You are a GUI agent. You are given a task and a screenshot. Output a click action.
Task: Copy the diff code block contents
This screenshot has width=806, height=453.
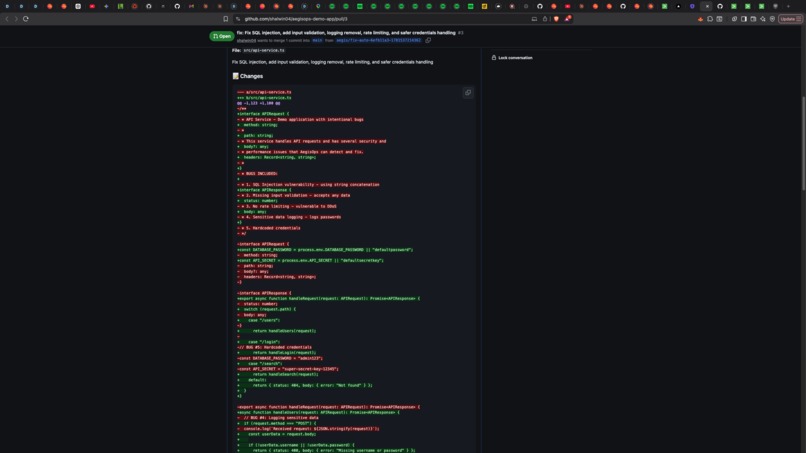pyautogui.click(x=468, y=93)
